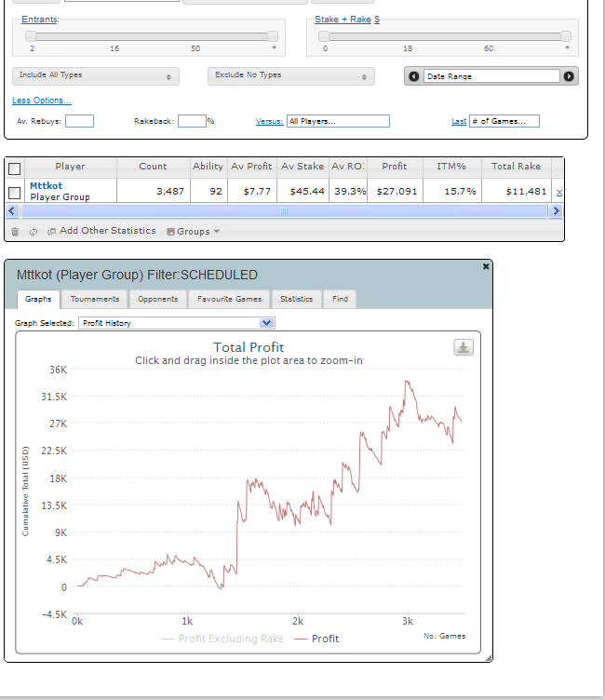
Task: Switch to the Statistics tab
Action: tap(297, 299)
